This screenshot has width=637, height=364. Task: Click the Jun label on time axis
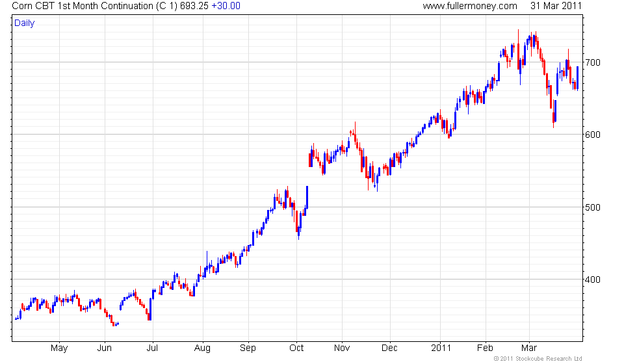(105, 348)
